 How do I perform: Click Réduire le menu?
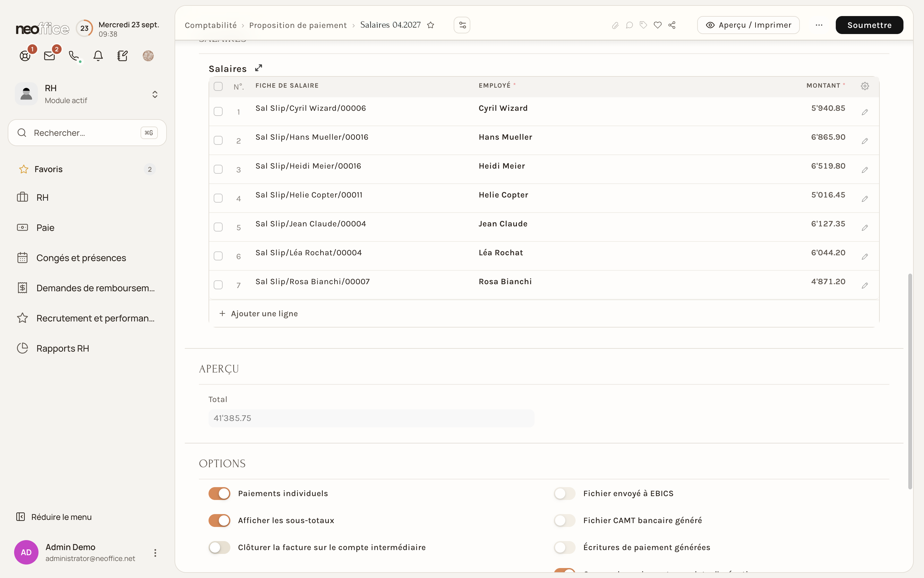click(54, 517)
